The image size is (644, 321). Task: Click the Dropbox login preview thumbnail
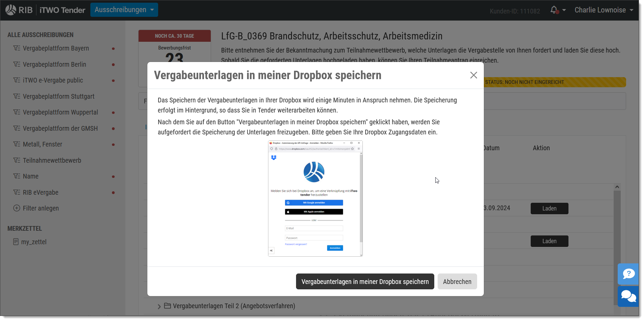coord(315,198)
